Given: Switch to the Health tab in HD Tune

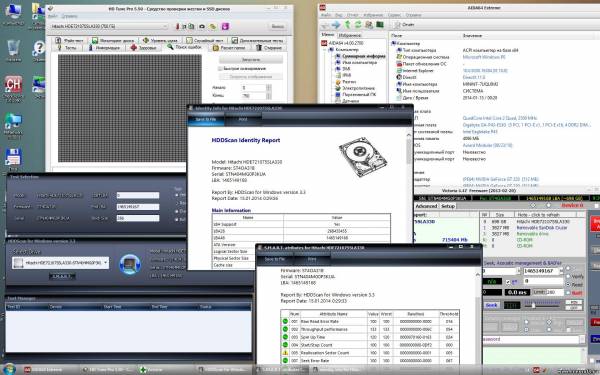Looking at the screenshot, I should pos(143,48).
